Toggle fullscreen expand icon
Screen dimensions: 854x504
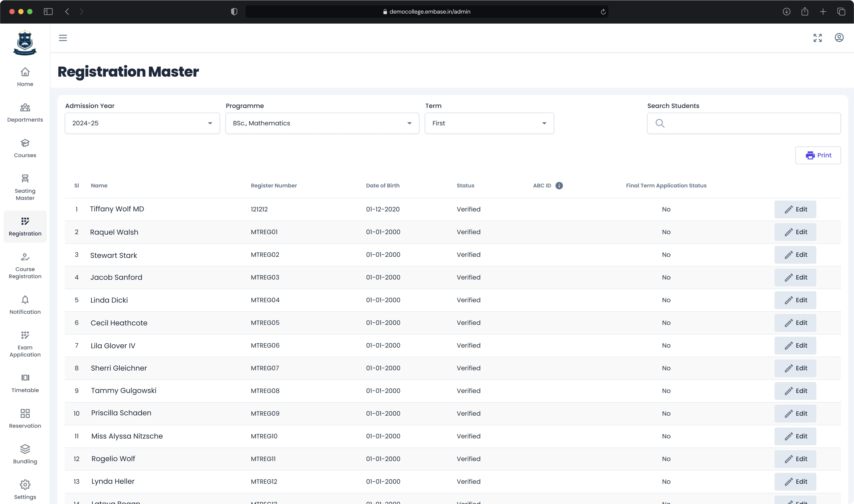click(818, 38)
